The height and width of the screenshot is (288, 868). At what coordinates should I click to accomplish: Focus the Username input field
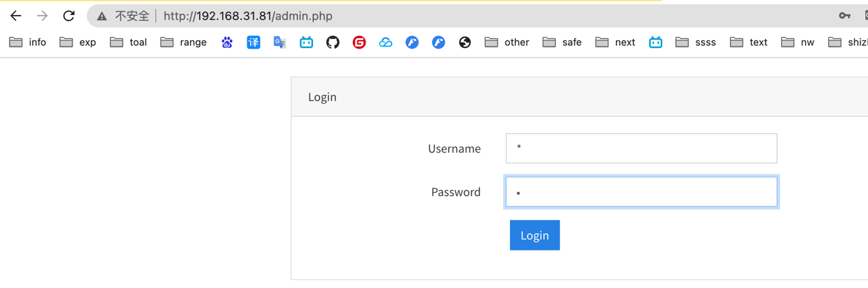[x=641, y=148]
